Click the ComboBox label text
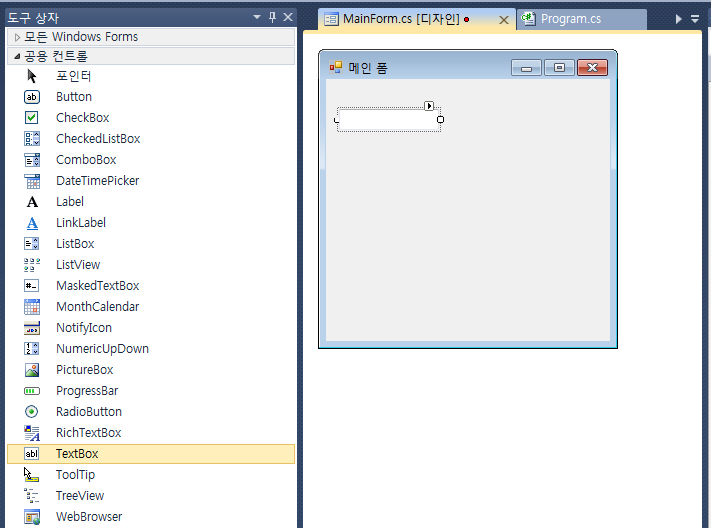The height and width of the screenshot is (528, 711). click(86, 160)
